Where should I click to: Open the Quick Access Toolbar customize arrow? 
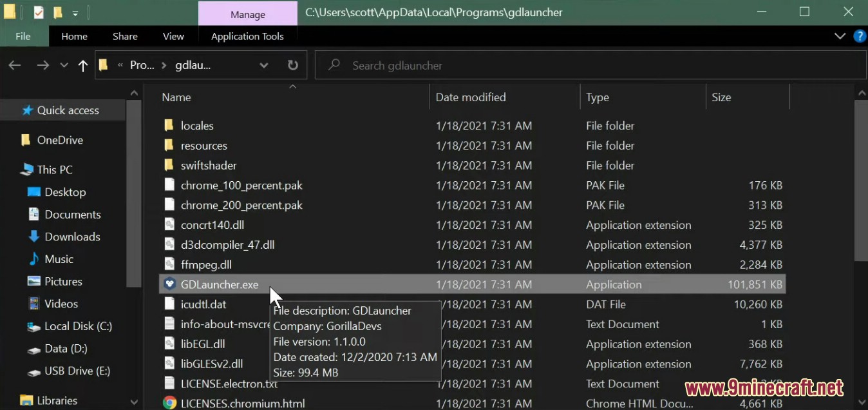click(x=75, y=13)
